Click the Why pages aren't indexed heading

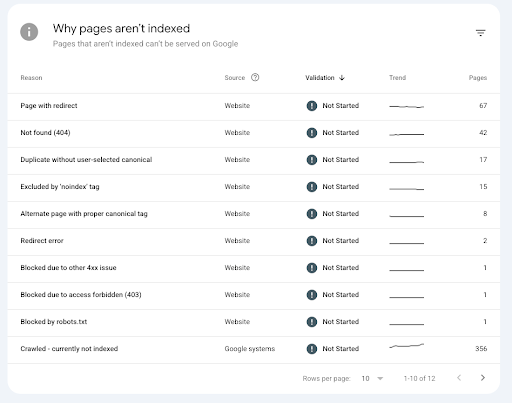(x=121, y=29)
